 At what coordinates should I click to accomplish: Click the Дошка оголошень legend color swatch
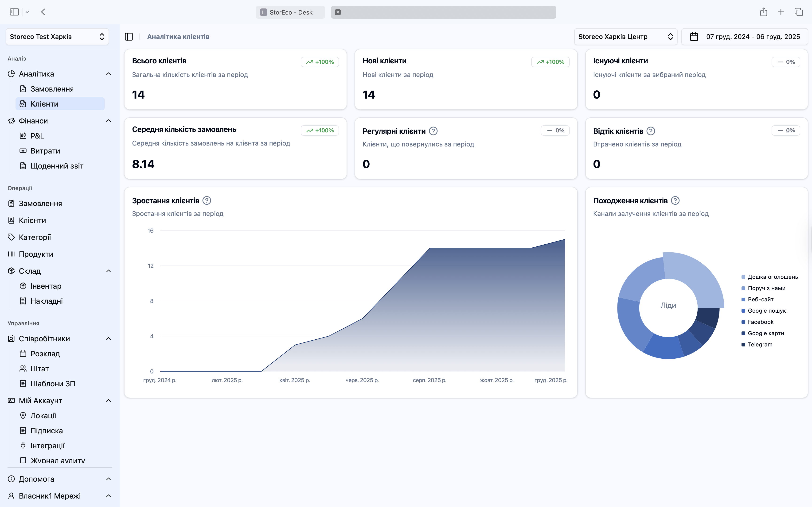743,277
